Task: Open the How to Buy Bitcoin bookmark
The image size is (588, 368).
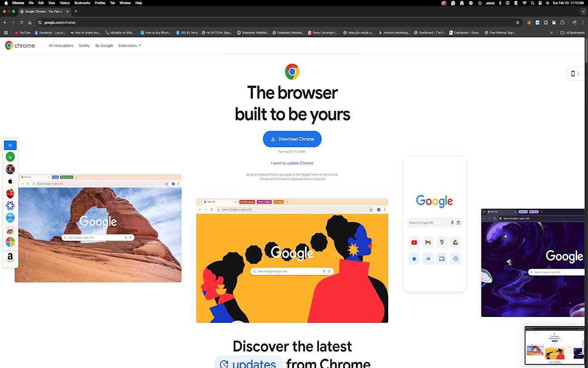Action: click(x=156, y=33)
